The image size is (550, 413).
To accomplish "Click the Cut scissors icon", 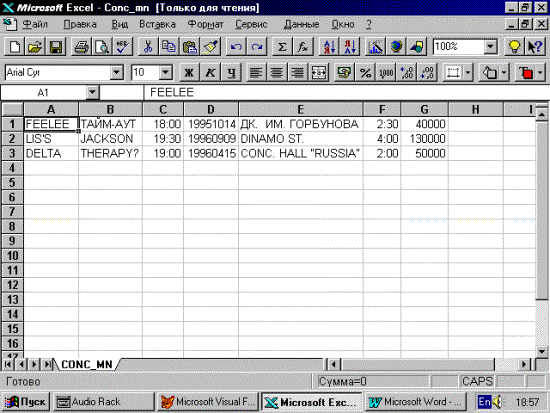I will (x=148, y=47).
